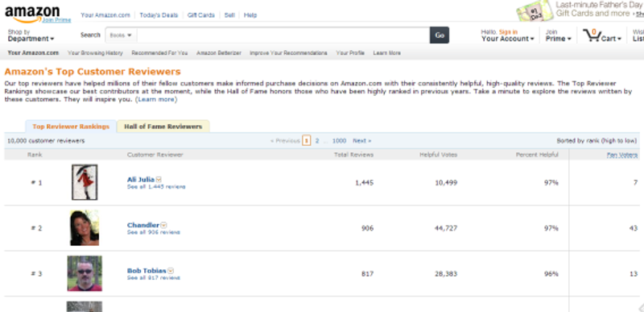
Task: Go to page 2 of reviewers
Action: (x=316, y=140)
